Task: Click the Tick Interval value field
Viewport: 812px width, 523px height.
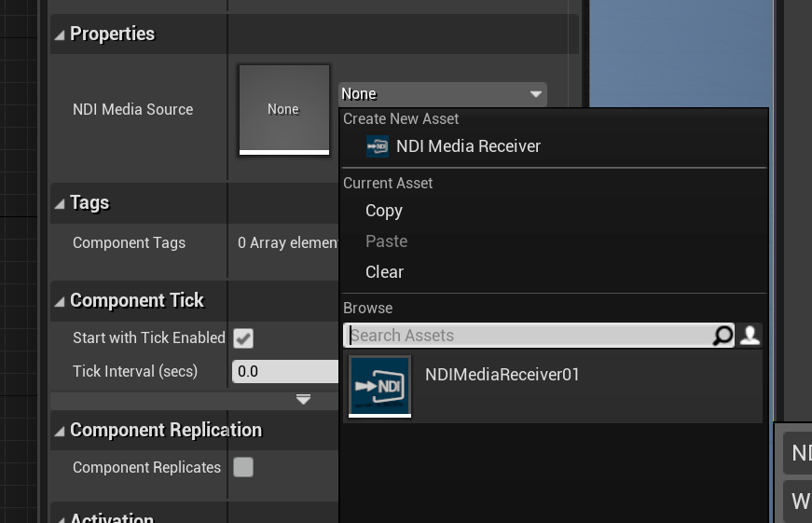Action: [x=286, y=371]
